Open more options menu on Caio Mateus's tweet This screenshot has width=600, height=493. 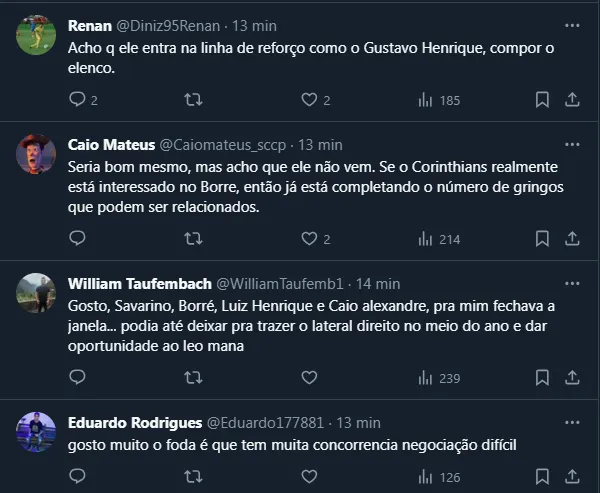[571, 144]
